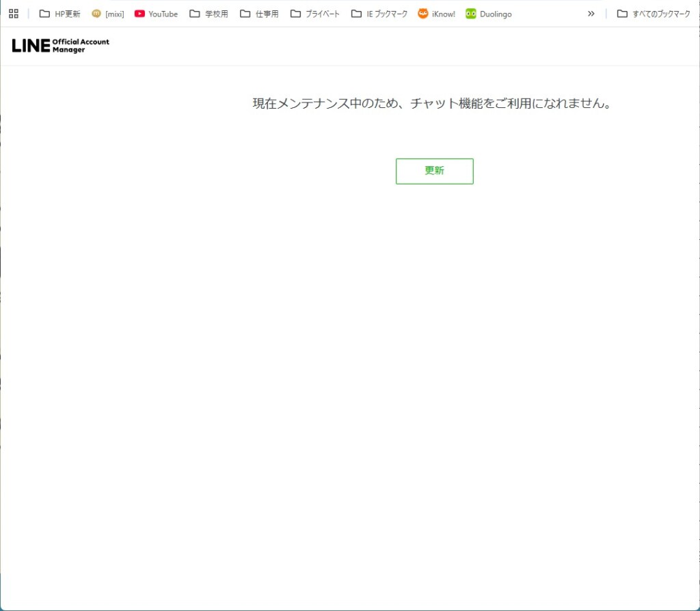Expand the hidden bookmarks overflow chevron
Viewport: 700px width, 611px height.
591,14
